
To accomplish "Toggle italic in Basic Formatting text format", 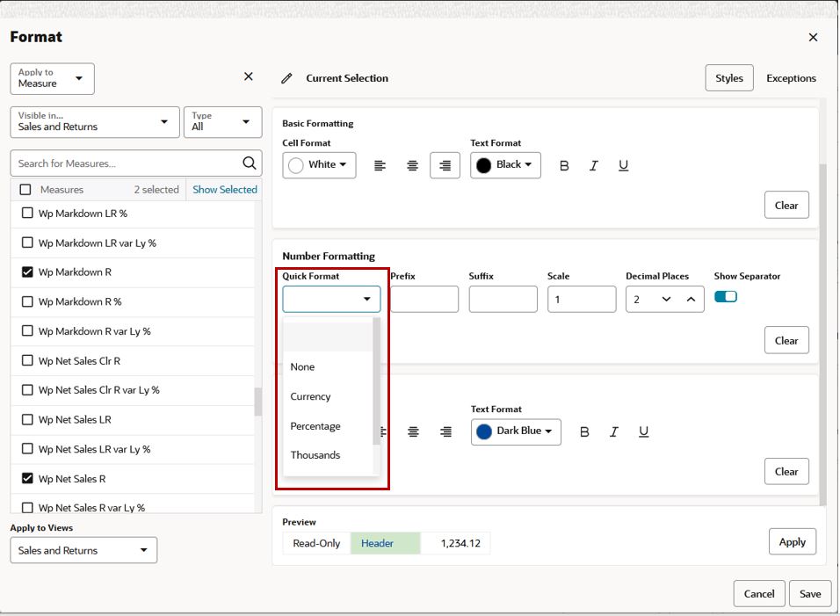I will 594,165.
